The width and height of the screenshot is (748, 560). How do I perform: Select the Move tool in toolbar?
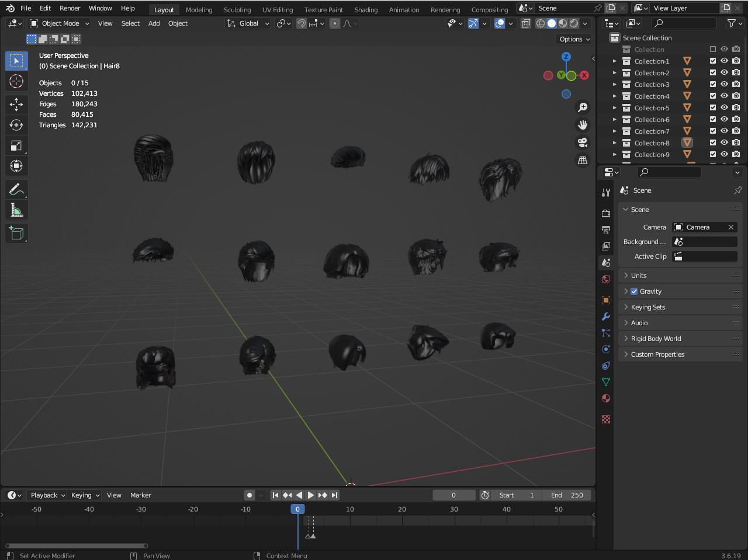point(16,105)
